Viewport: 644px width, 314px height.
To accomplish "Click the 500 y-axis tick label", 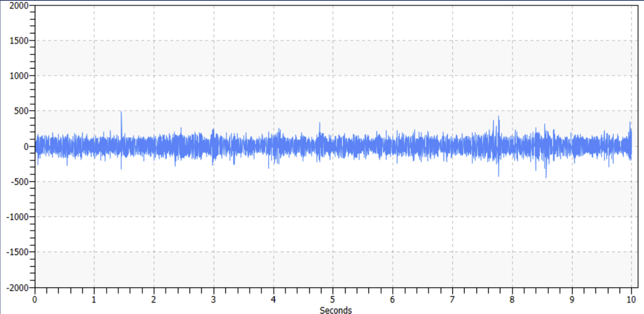I will 21,111.
